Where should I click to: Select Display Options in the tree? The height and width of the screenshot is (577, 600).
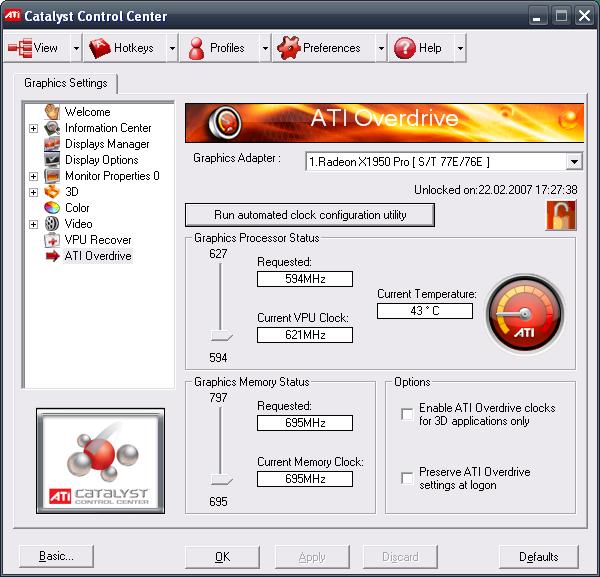pos(102,160)
